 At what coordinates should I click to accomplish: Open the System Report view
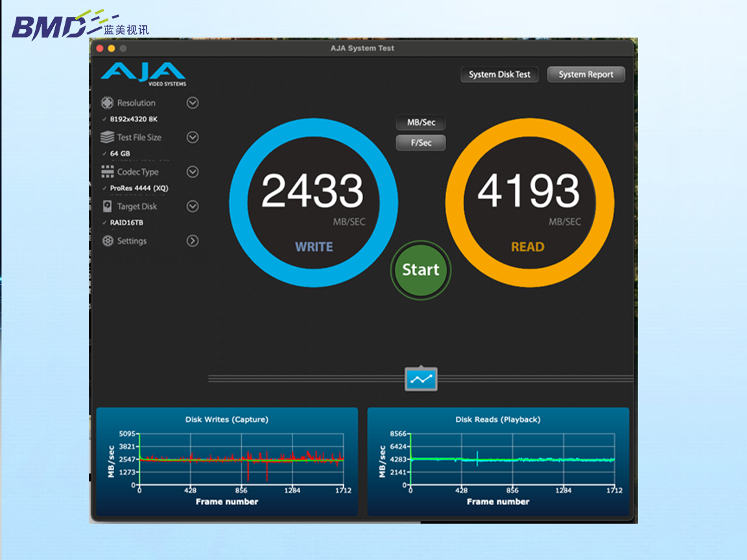pos(586,75)
